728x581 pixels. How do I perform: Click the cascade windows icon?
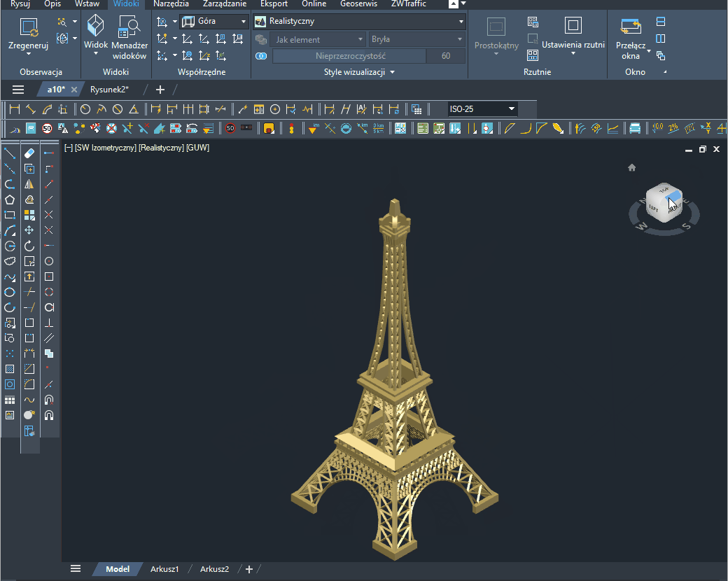[661, 56]
